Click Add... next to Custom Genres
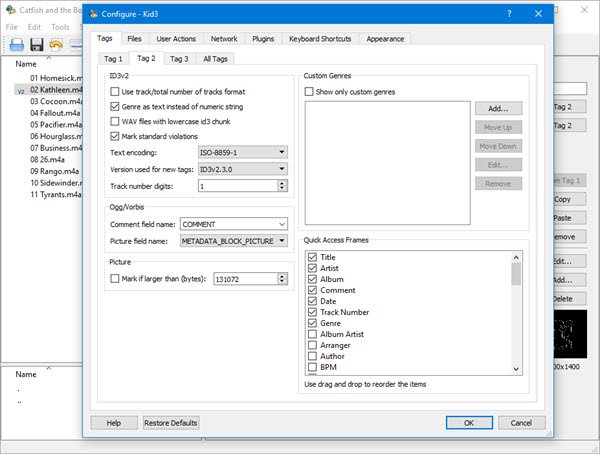Screen dimensions: 600x454 pos(498,108)
